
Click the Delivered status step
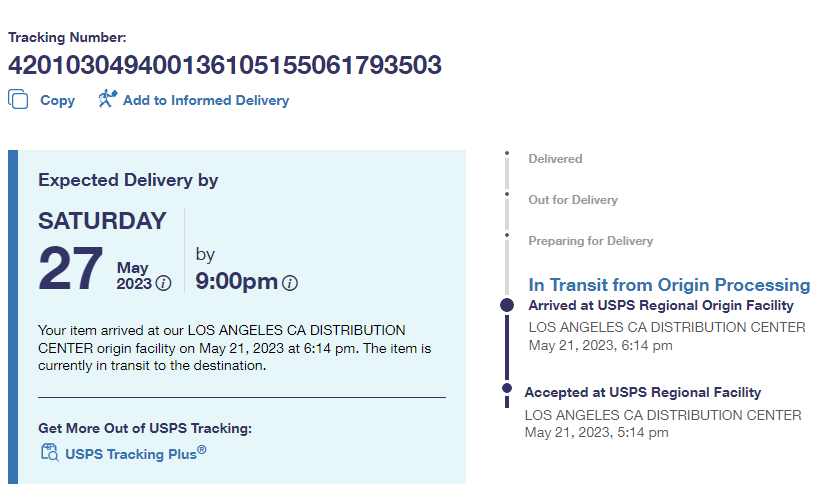pos(555,159)
